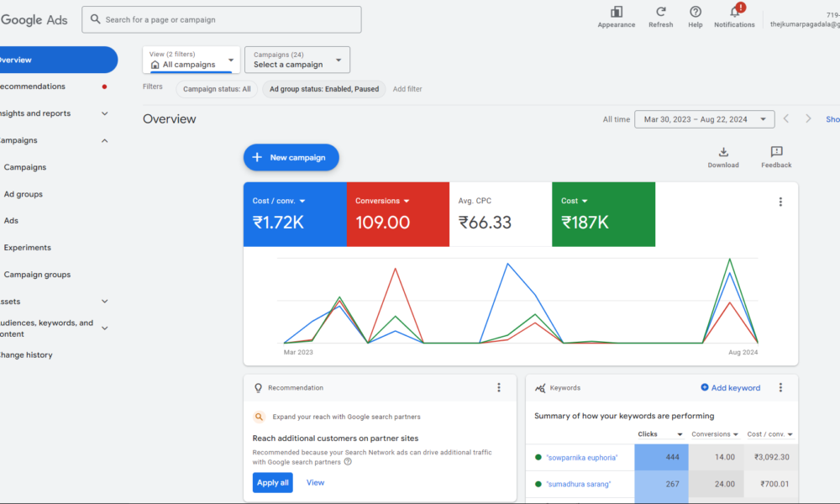The width and height of the screenshot is (840, 504).
Task: Open Ad groups in the sidebar
Action: (x=24, y=194)
